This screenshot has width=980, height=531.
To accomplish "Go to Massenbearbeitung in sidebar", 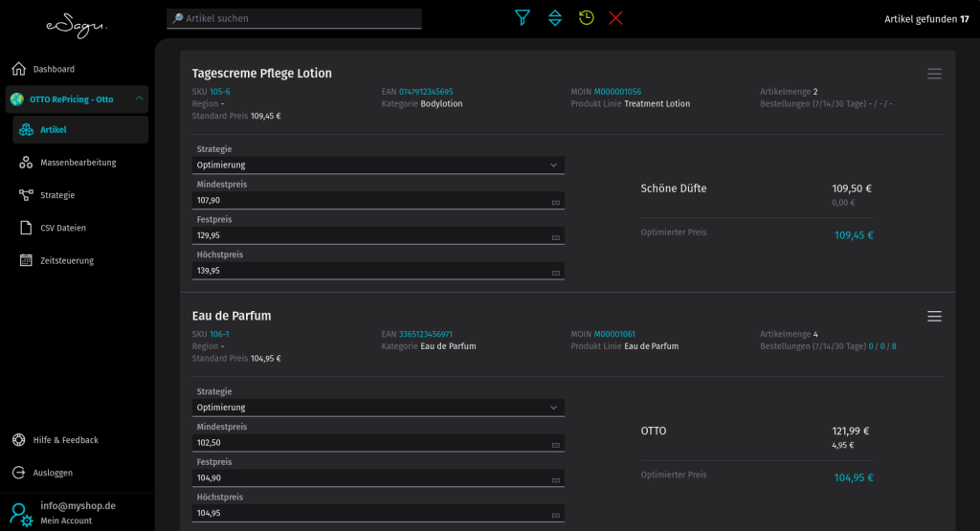I will point(78,163).
